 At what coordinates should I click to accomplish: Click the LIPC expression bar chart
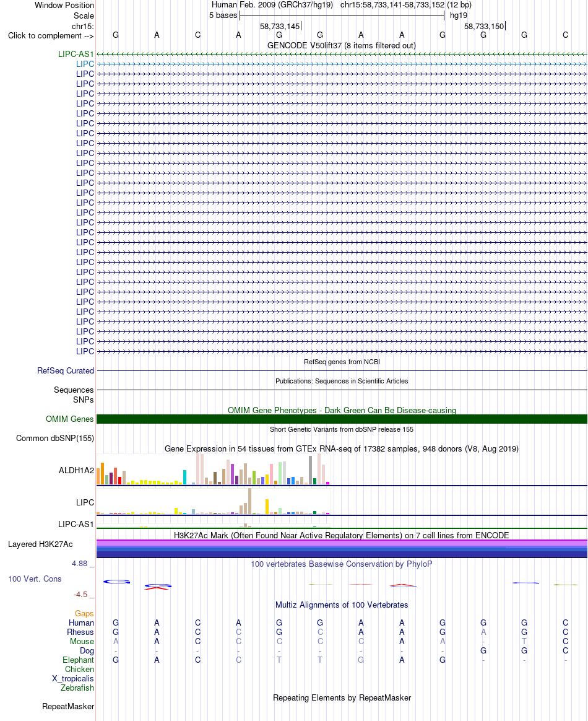pyautogui.click(x=213, y=501)
